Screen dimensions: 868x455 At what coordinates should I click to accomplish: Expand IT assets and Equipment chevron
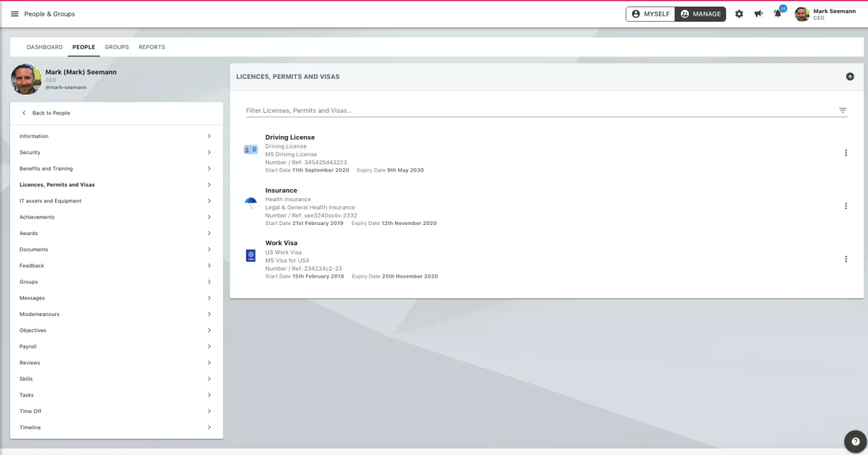[x=209, y=201]
